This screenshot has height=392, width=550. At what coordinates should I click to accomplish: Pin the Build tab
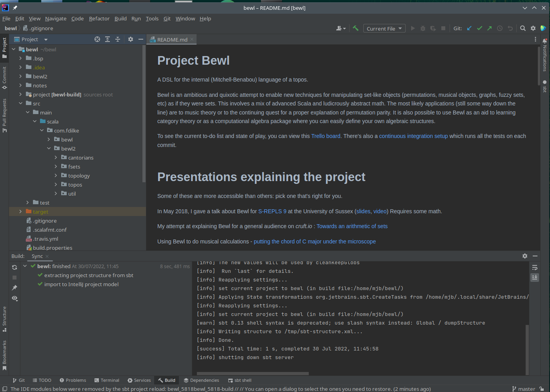(15, 288)
